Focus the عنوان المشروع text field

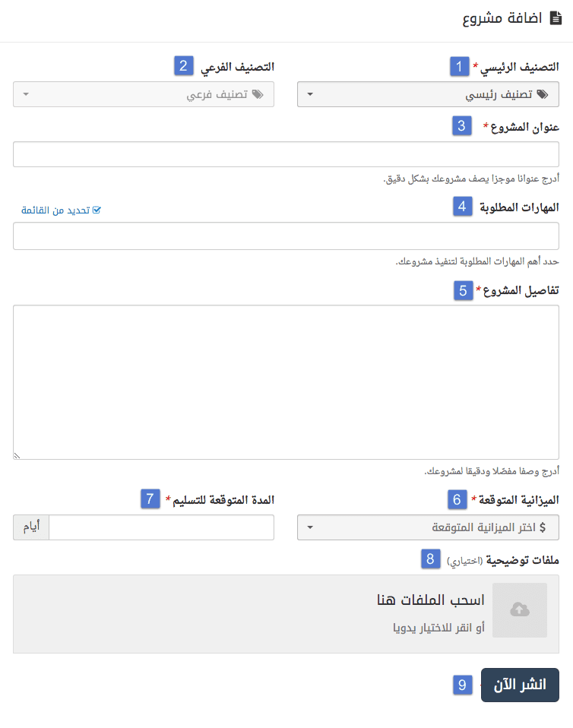pos(286,154)
